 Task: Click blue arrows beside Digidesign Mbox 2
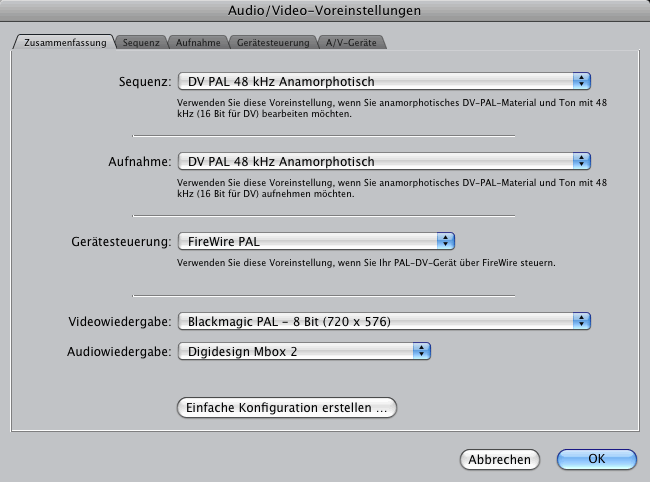click(x=422, y=351)
